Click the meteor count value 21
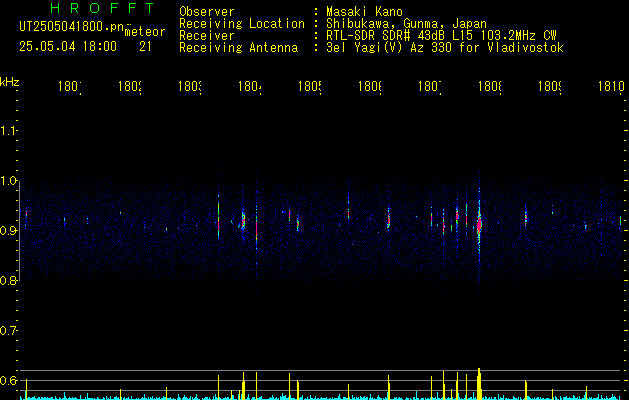 tap(145, 47)
